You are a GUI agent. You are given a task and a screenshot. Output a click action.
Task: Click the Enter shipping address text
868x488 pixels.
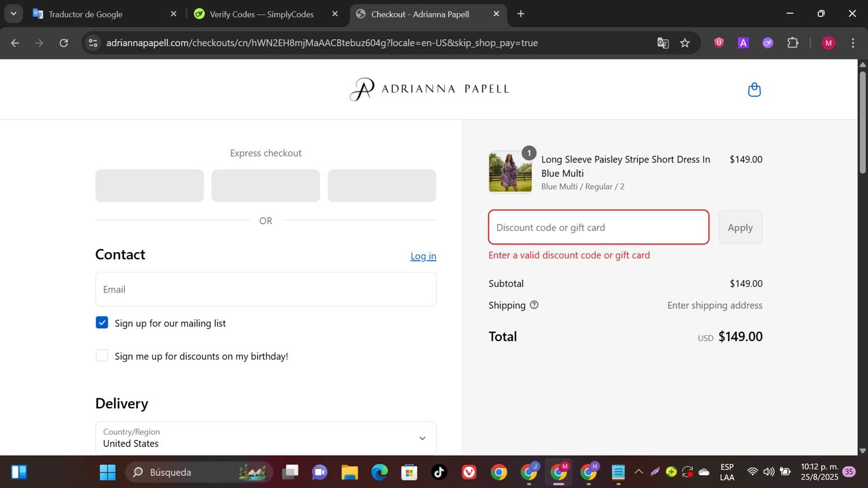pos(715,305)
